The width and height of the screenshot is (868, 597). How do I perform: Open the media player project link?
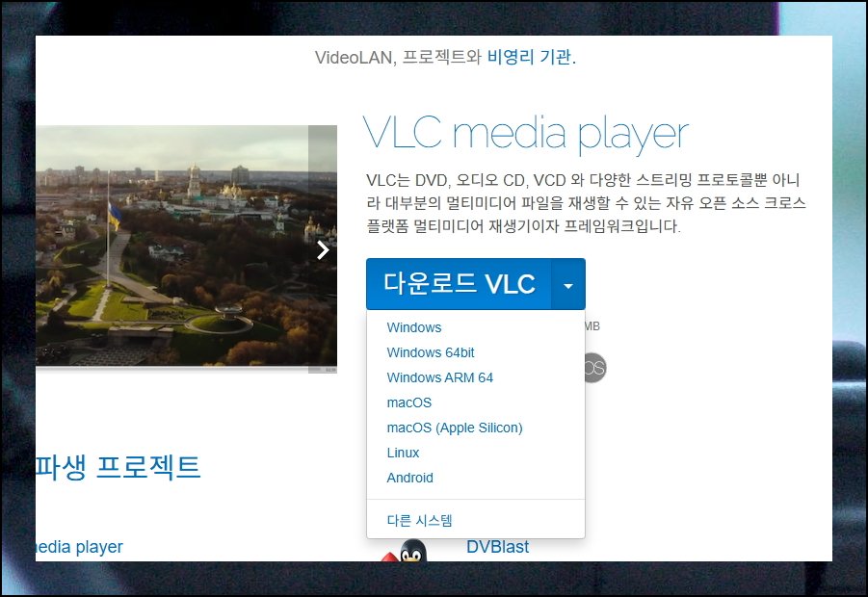tap(79, 547)
